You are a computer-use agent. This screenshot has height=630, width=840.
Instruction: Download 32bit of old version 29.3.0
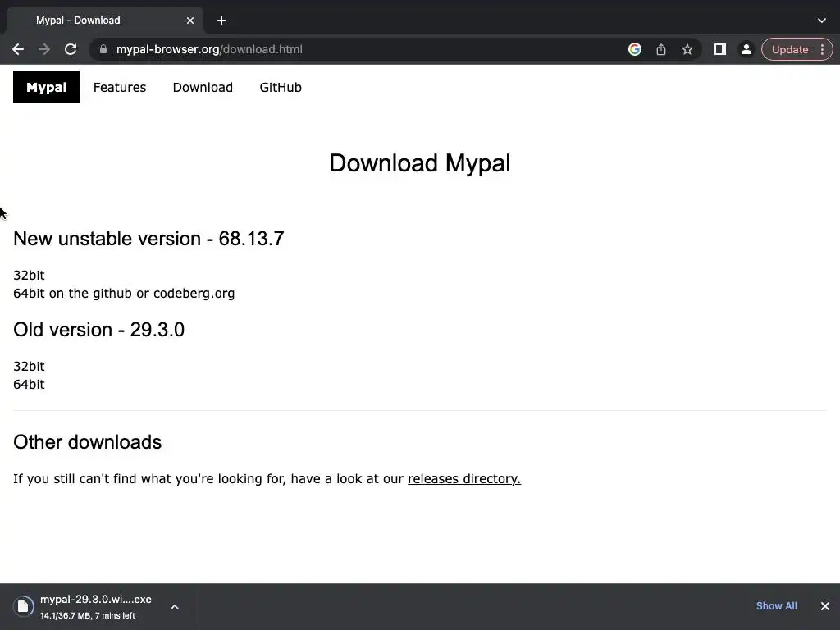click(x=29, y=367)
